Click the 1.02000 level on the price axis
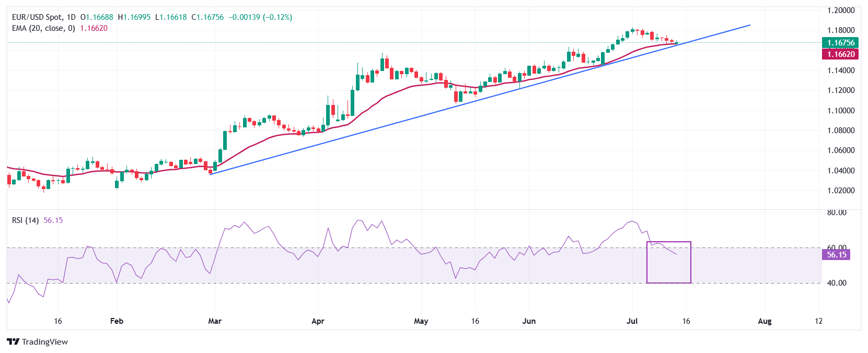Viewport: 868px width, 353px height. point(840,191)
